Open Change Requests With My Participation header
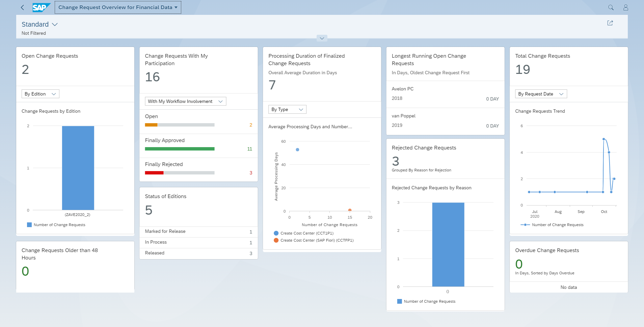Viewport: 644px width, 327px height. click(x=198, y=70)
